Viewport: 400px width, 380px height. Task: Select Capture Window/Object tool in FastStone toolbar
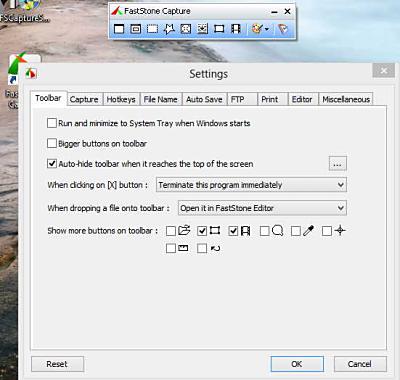(x=135, y=29)
